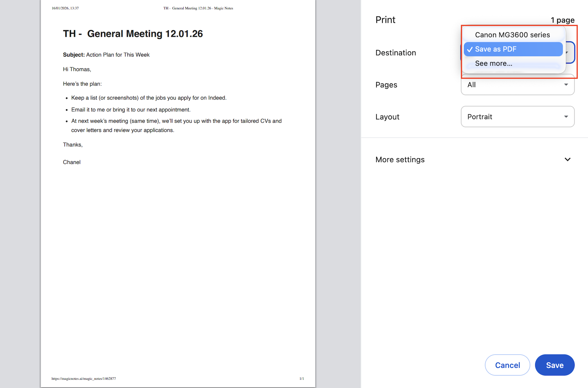Click the More settings label text

click(x=400, y=160)
